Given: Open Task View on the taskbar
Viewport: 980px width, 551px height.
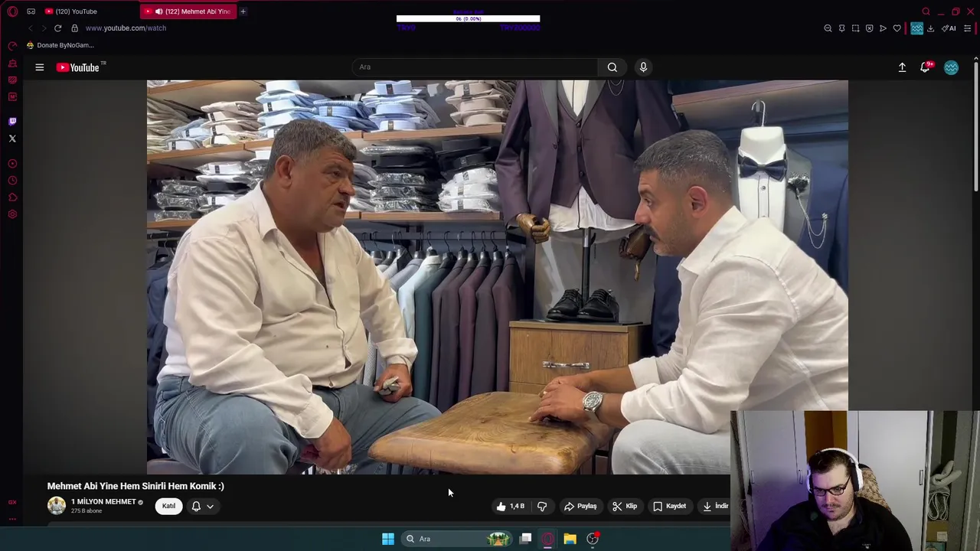Looking at the screenshot, I should click(526, 539).
